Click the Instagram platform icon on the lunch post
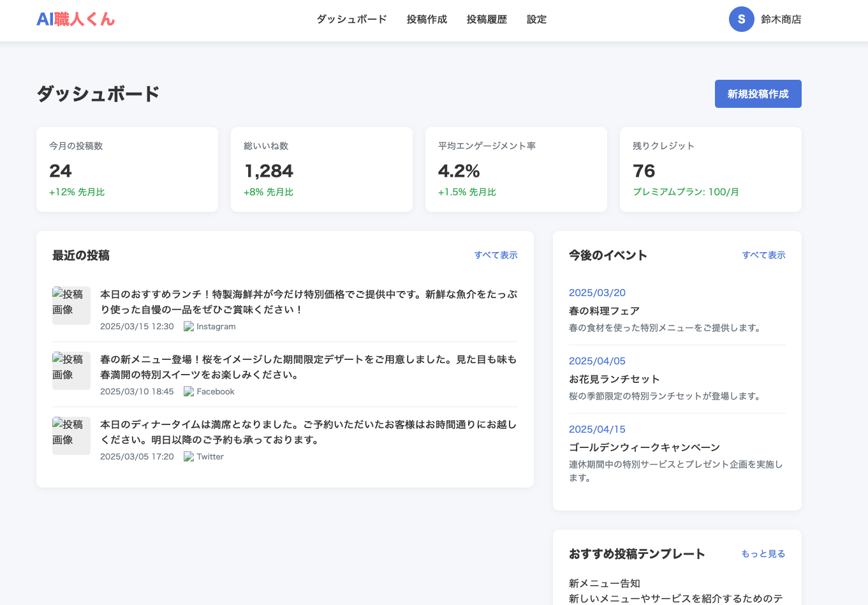The height and width of the screenshot is (605, 868). click(189, 326)
